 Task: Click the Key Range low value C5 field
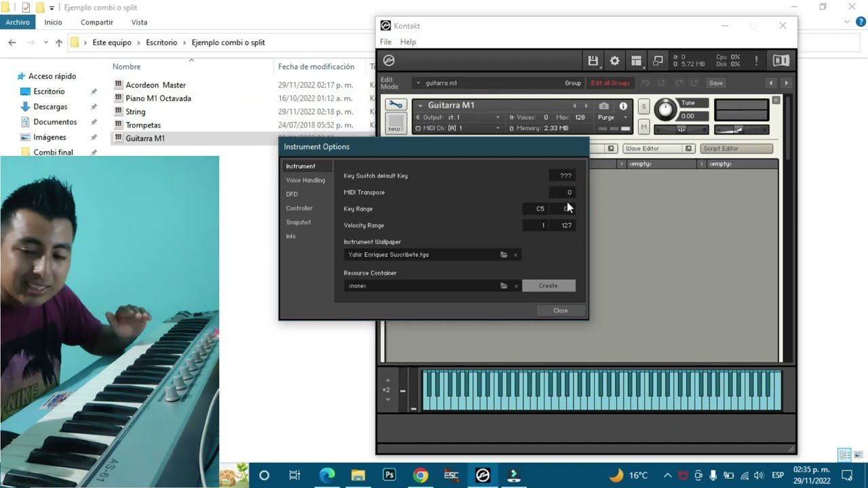pyautogui.click(x=535, y=209)
